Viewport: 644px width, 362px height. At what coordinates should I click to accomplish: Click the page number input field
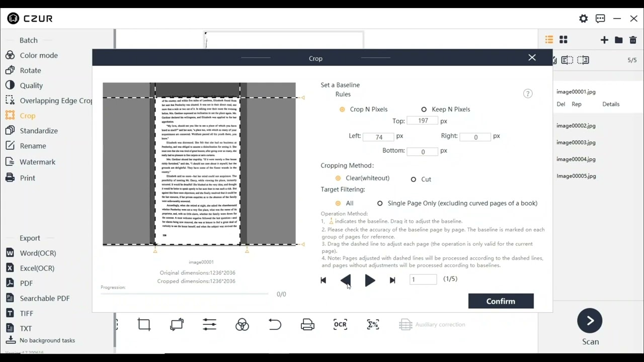tap(424, 280)
